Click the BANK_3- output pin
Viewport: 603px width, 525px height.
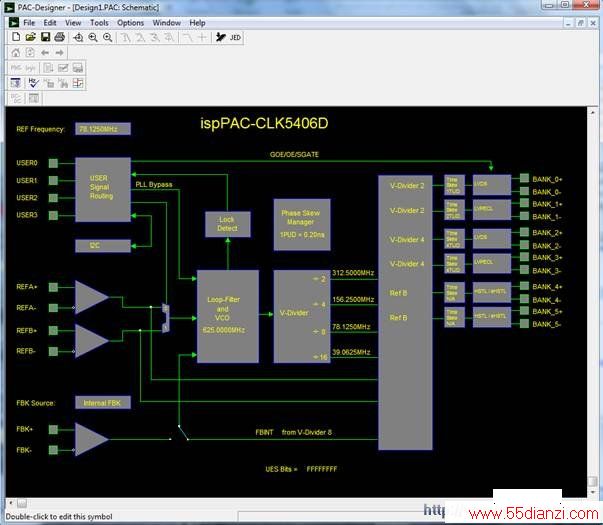[524, 269]
